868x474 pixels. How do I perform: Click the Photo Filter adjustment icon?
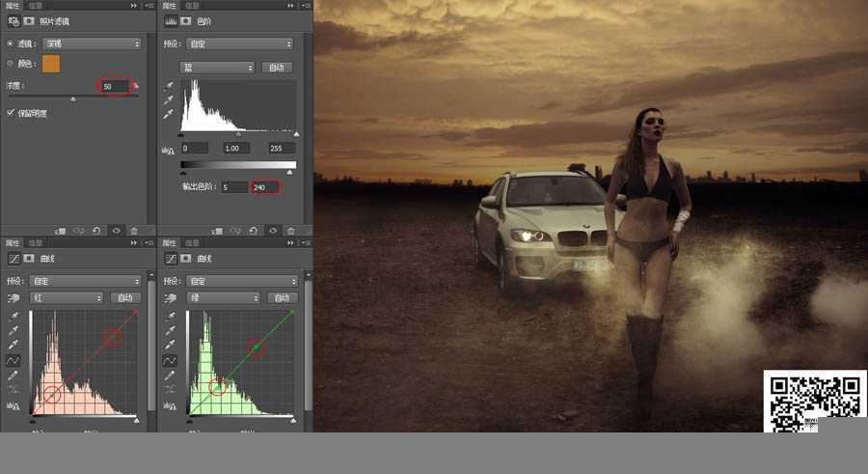[x=13, y=21]
